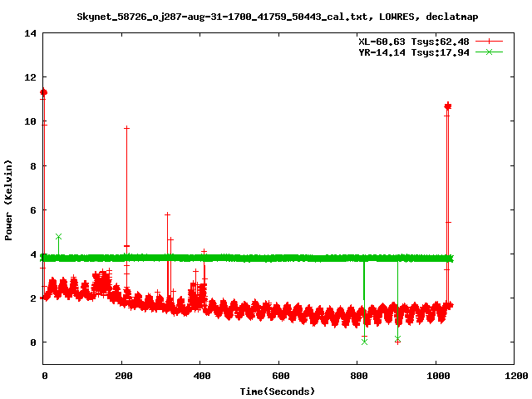Click the red line sample in the legend
532x399 pixels.
[489, 42]
